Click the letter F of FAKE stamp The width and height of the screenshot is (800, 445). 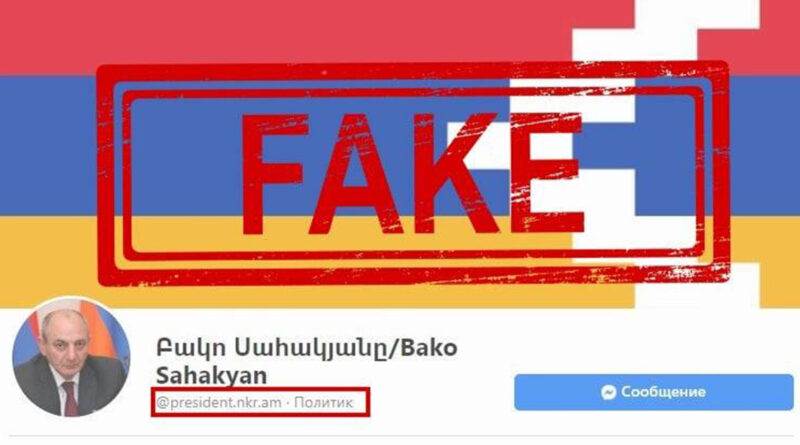tap(274, 174)
